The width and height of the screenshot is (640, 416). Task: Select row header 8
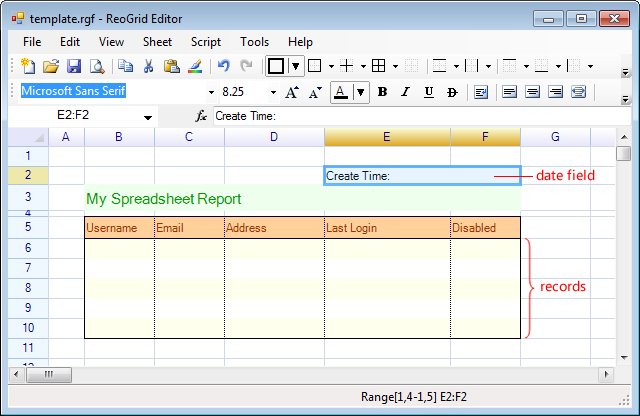[x=28, y=288]
